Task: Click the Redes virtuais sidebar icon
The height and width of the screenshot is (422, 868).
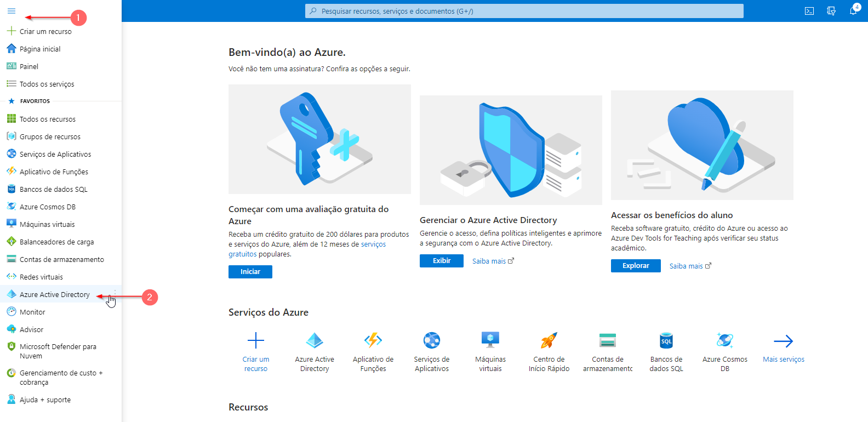Action: tap(11, 277)
